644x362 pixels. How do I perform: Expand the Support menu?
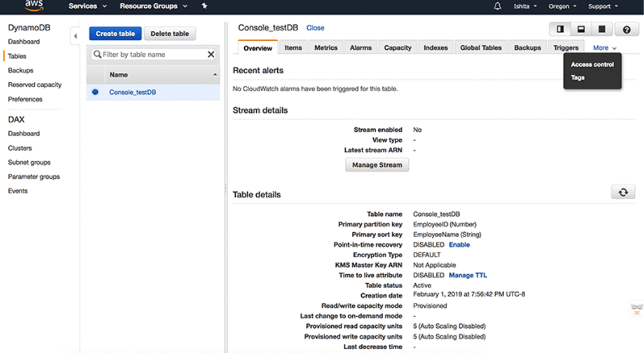(x=603, y=6)
